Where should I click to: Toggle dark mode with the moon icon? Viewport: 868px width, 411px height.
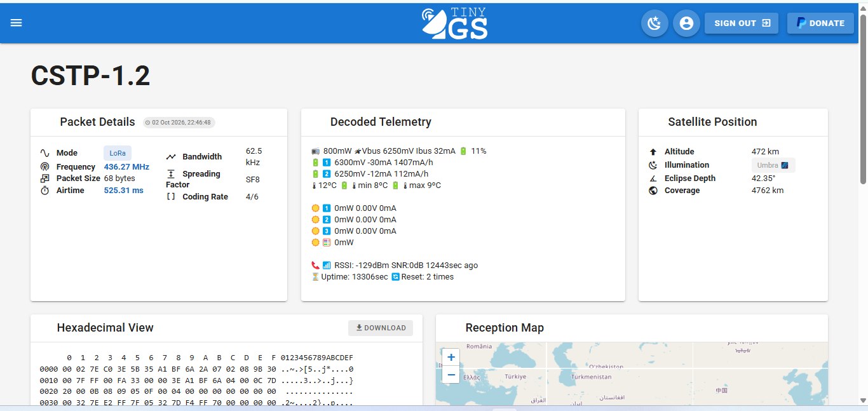(654, 24)
